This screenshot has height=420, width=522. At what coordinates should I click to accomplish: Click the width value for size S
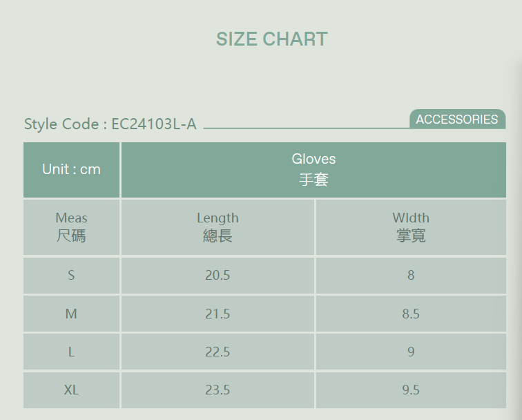point(411,276)
